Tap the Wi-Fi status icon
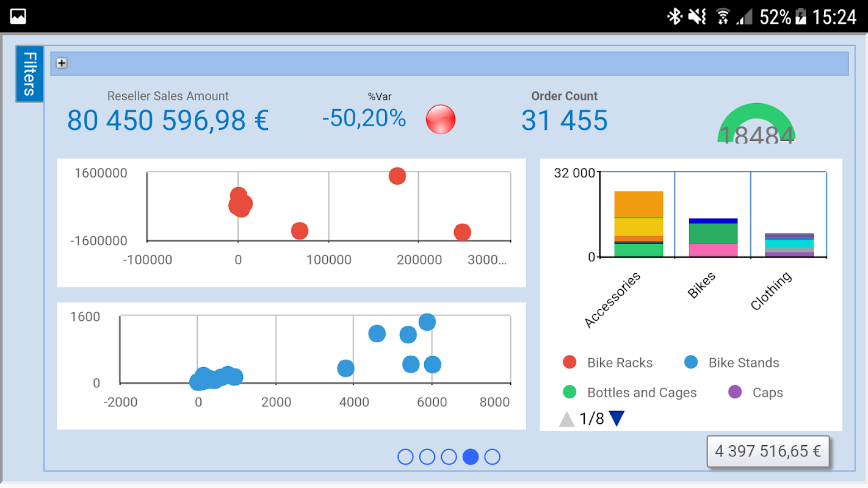Screen dimensions: 868x488 pyautogui.click(x=723, y=16)
